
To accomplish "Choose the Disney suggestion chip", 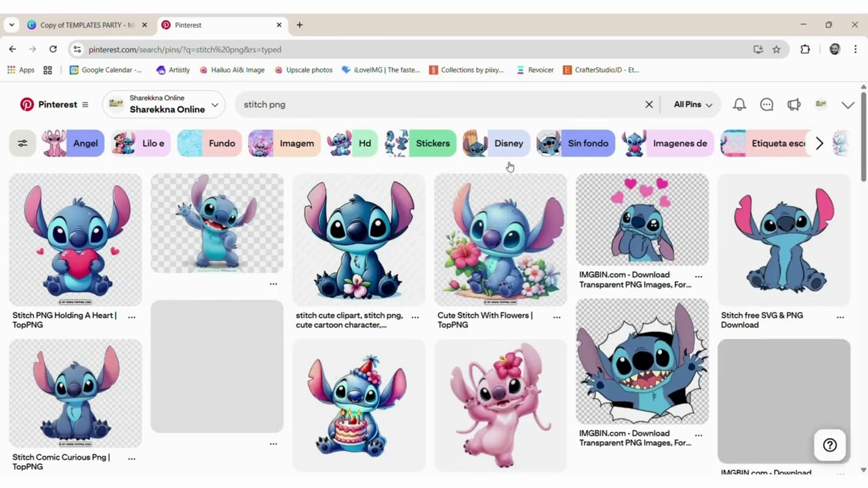I will [x=496, y=143].
